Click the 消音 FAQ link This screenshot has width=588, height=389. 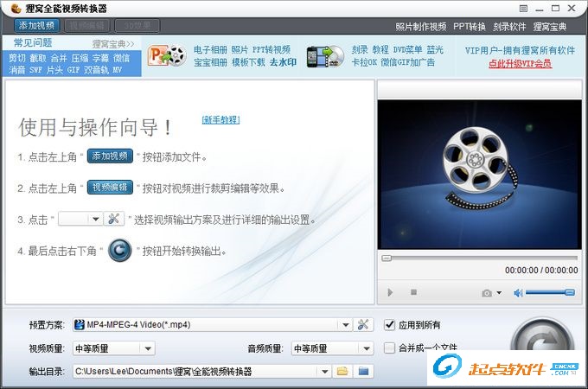[x=17, y=70]
